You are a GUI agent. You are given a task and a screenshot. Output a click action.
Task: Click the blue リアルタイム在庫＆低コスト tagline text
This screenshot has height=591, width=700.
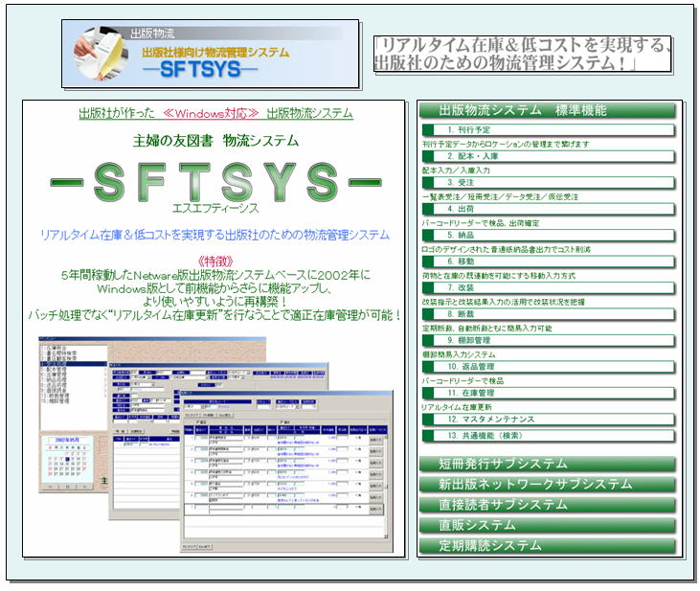click(x=215, y=235)
